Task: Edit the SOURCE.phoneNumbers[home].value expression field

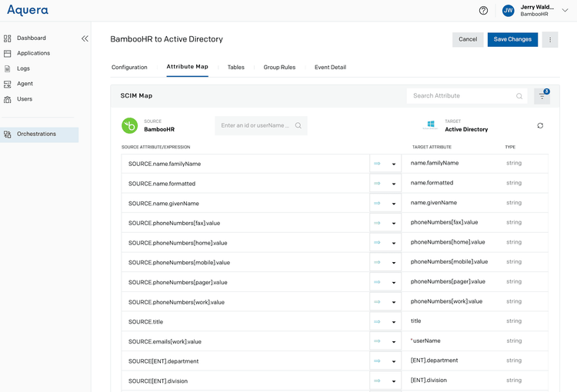Action: (x=245, y=243)
